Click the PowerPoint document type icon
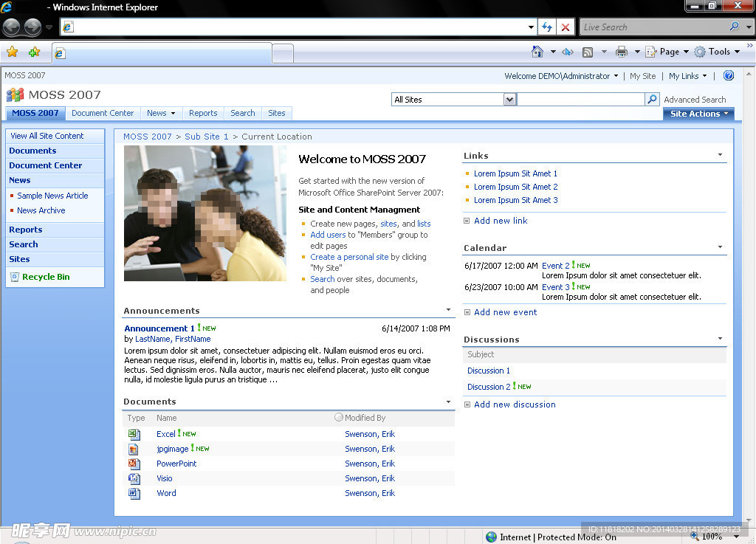This screenshot has height=544, width=756. 134,464
